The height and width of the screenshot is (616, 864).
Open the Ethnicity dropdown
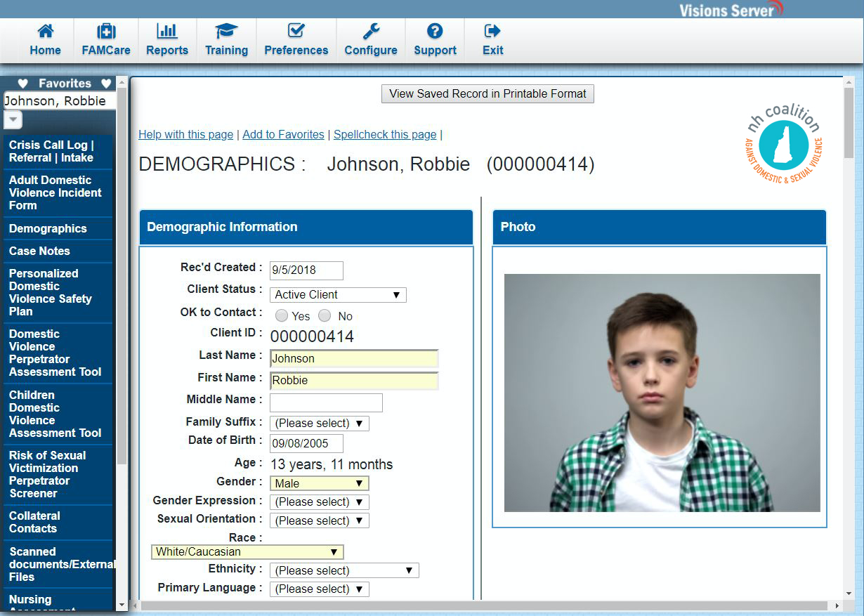344,570
